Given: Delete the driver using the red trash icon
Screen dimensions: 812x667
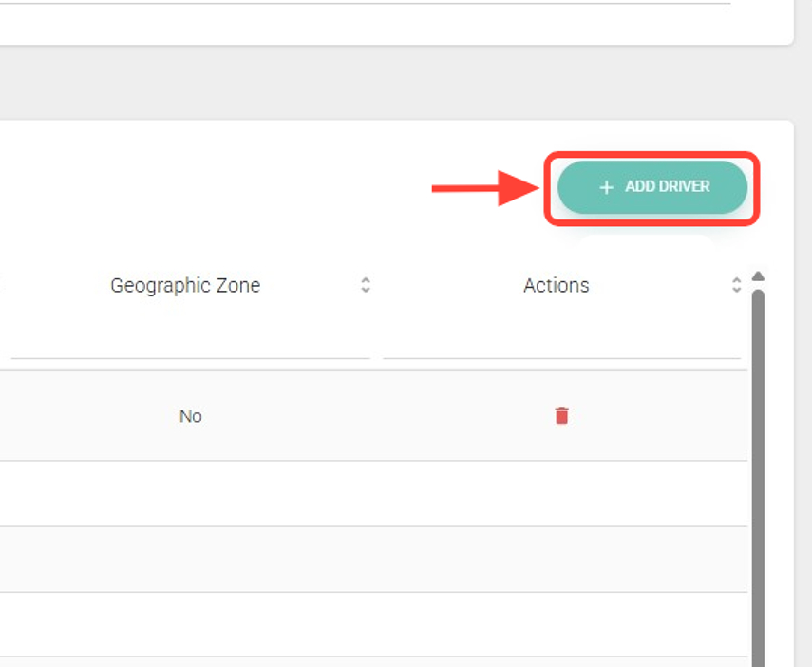Looking at the screenshot, I should 561,415.
